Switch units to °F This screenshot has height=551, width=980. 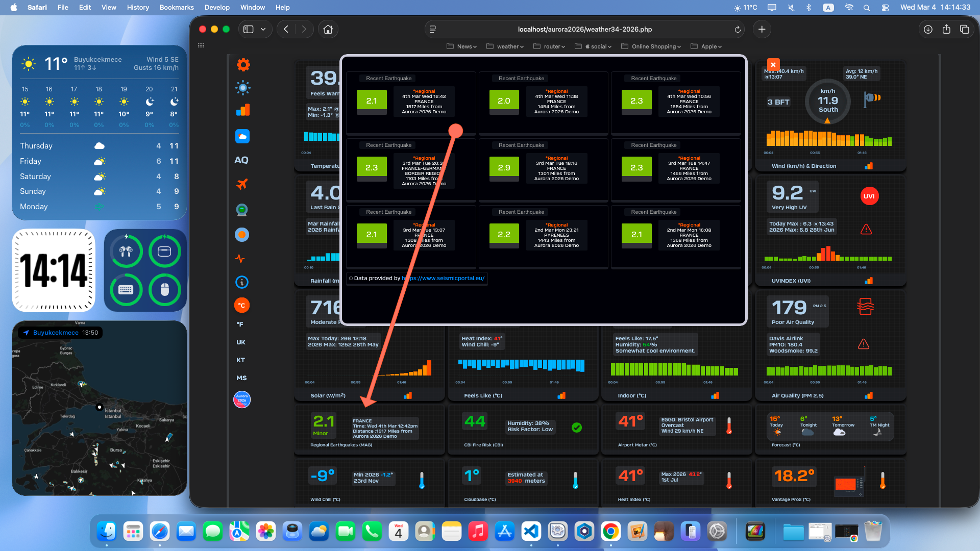pos(240,324)
